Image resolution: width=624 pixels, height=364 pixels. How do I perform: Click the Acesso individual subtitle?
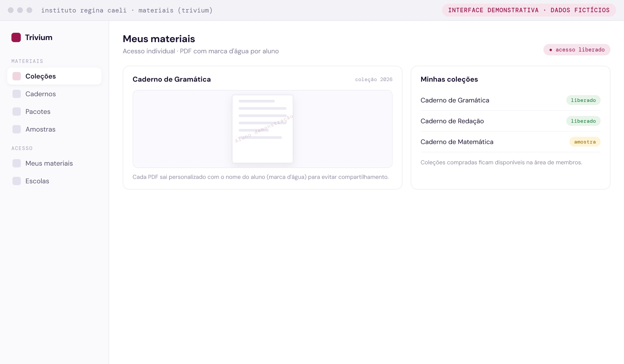coord(201,51)
